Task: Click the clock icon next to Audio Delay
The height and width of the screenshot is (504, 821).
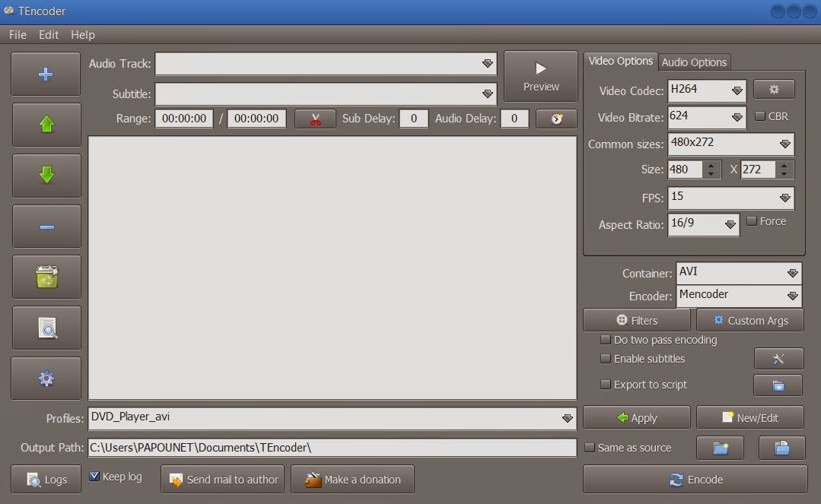Action: [x=556, y=119]
